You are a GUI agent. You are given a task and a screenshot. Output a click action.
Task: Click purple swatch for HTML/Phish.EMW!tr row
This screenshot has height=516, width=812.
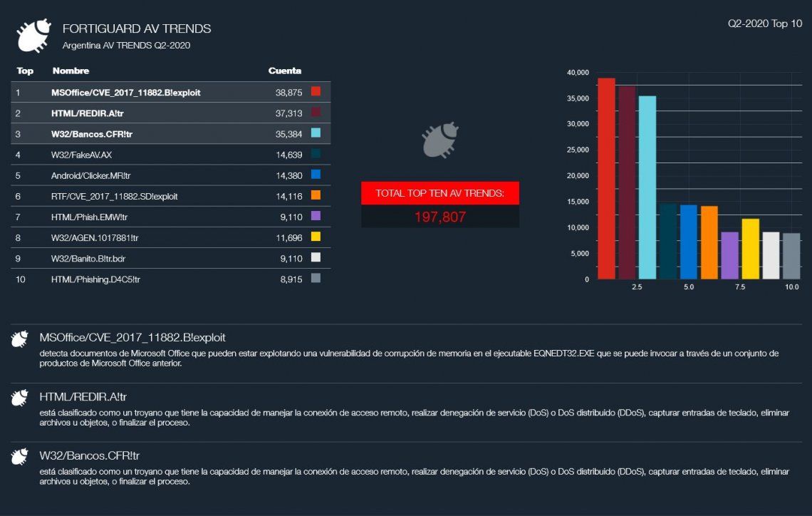coord(316,216)
